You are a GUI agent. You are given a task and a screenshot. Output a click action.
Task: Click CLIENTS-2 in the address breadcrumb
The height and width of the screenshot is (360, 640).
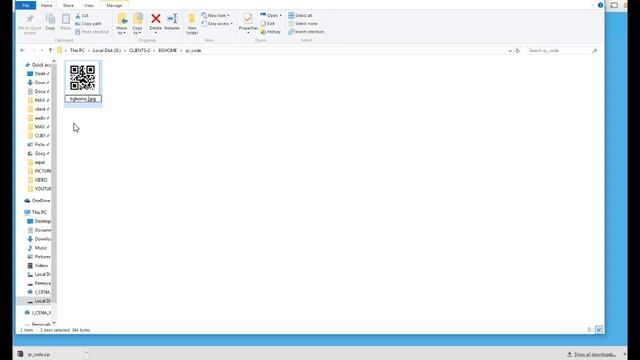(140, 50)
